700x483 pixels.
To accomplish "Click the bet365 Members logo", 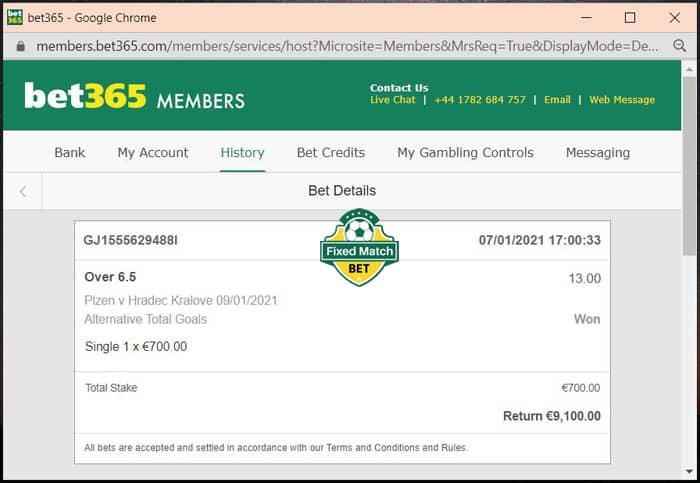I will (x=134, y=96).
